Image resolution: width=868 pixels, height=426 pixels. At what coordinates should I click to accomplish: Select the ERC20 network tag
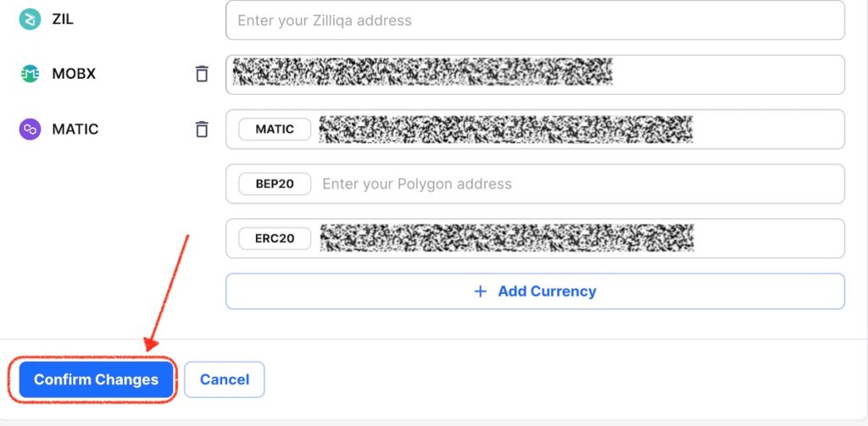[x=275, y=239]
